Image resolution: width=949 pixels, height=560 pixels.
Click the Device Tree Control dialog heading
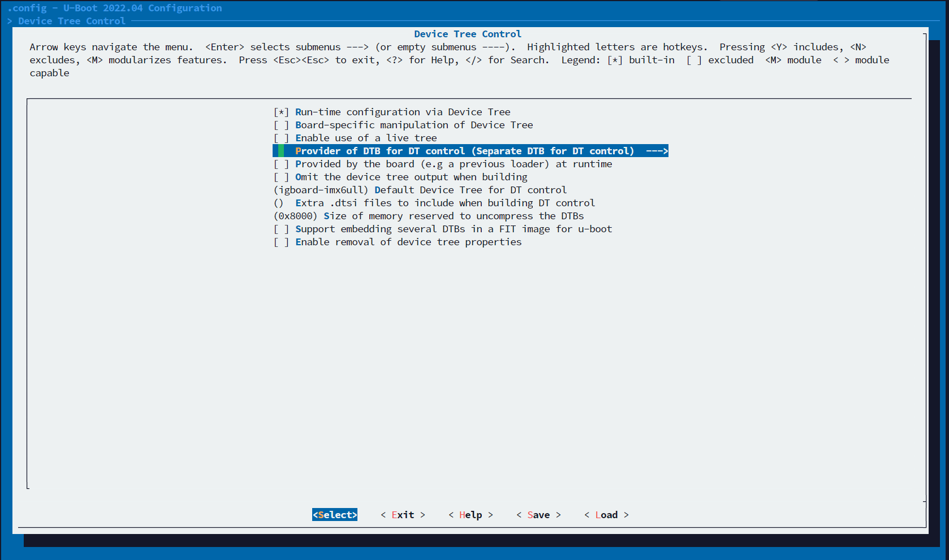[468, 34]
